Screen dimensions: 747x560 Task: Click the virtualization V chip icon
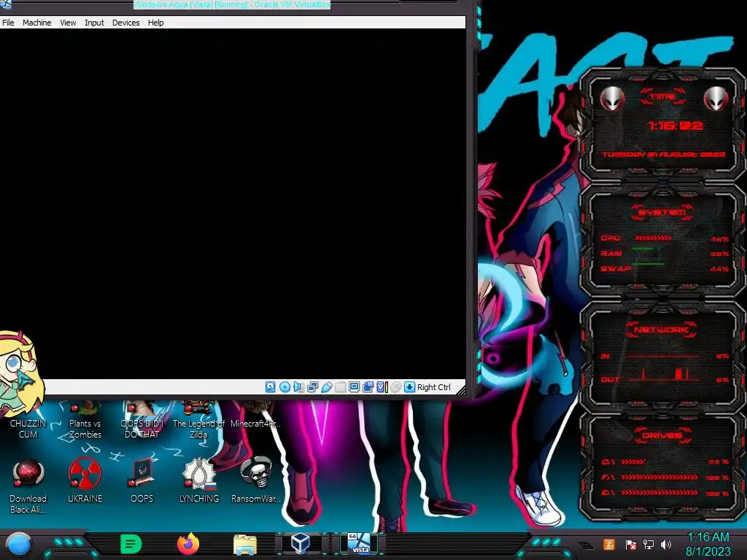coord(382,386)
